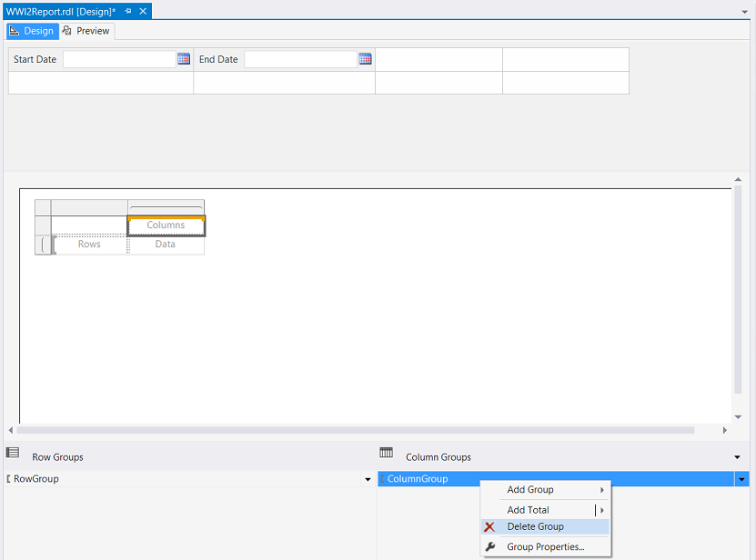Click the Column Groups pane icon
Screen dimensions: 756x560
(387, 452)
